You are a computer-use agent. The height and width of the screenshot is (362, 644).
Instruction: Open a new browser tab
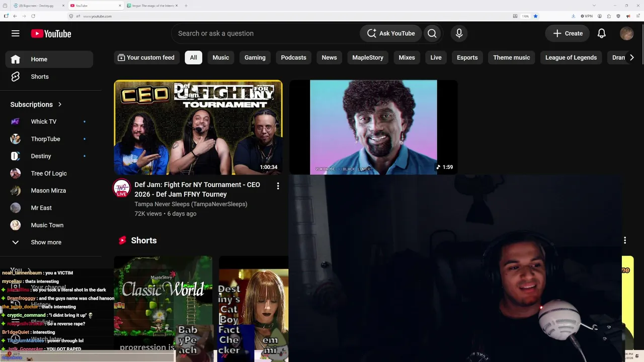coord(186,6)
